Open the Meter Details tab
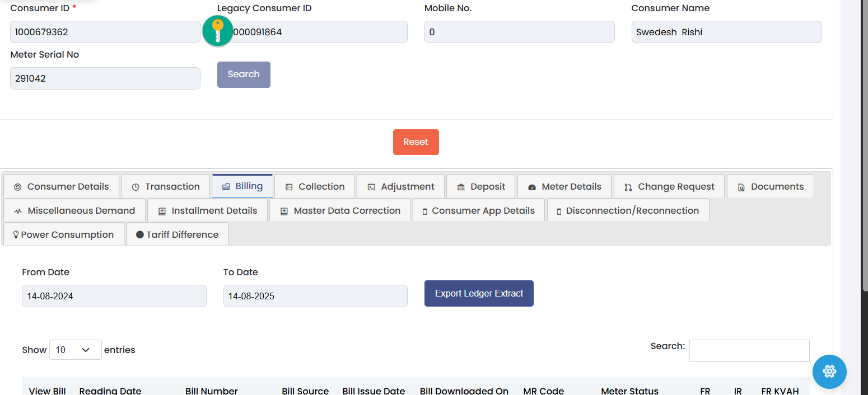This screenshot has height=395, width=868. coord(564,186)
